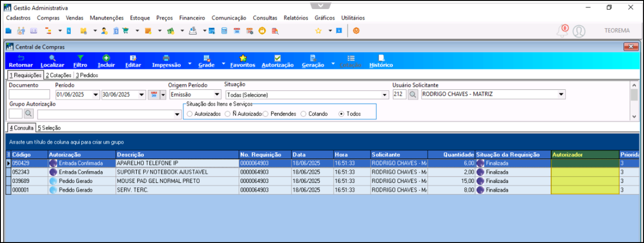Open the period end date dropdown 30/06/2025
Screen dimensions: 644x243
tap(142, 95)
